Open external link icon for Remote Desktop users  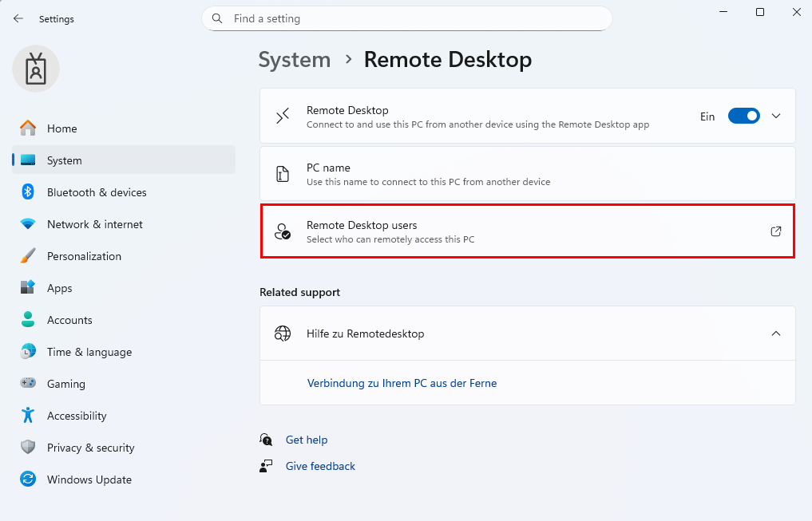(775, 231)
